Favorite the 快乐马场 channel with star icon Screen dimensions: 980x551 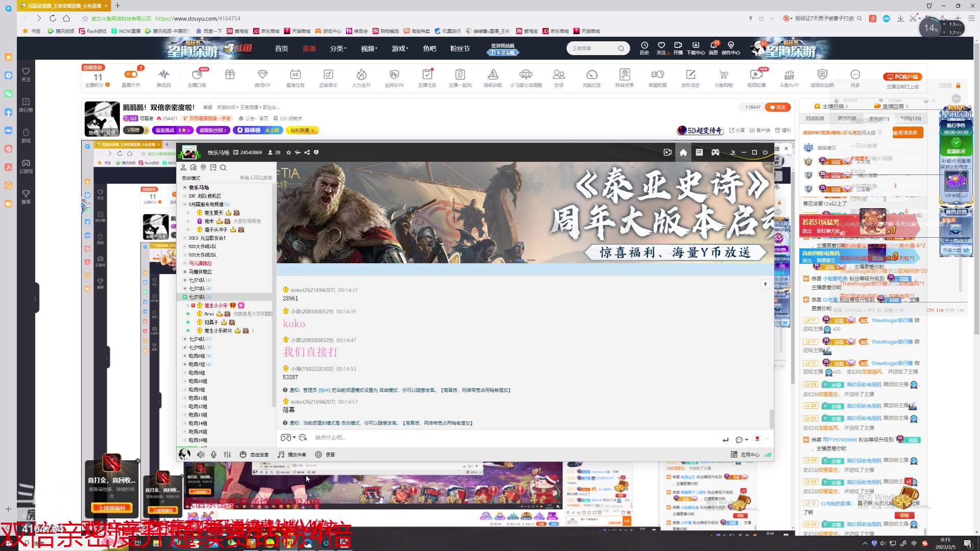click(x=289, y=153)
